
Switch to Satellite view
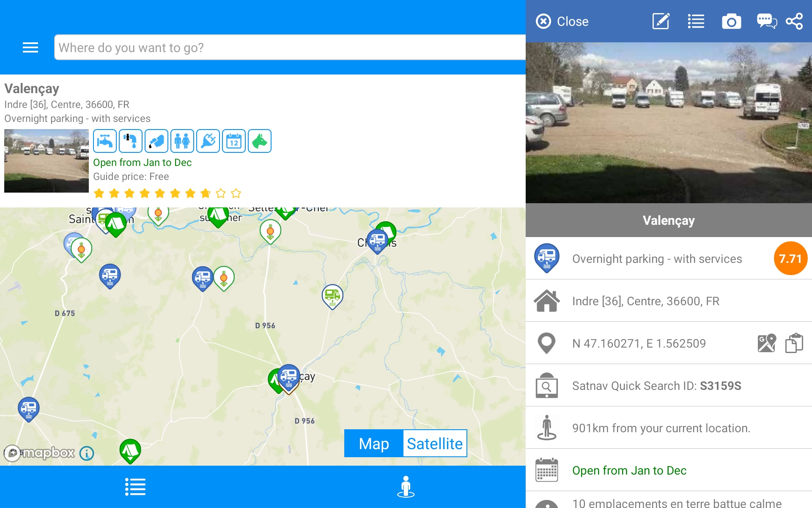click(435, 443)
